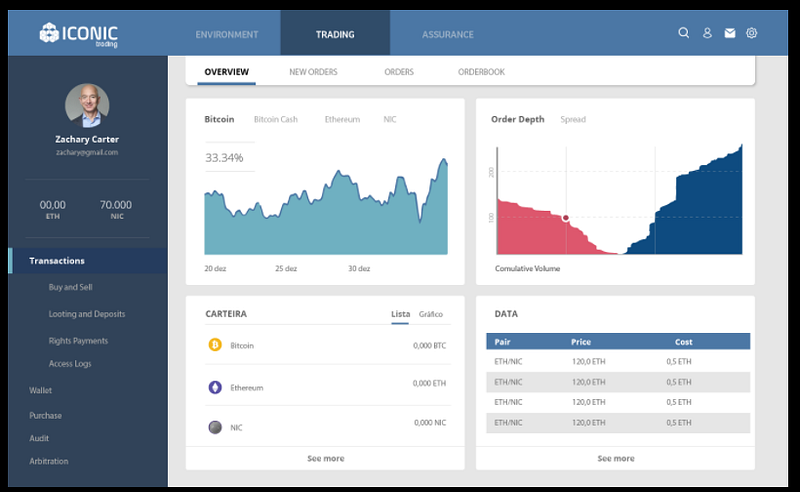The height and width of the screenshot is (492, 800).
Task: Click the DATA panel heading
Action: 506,314
